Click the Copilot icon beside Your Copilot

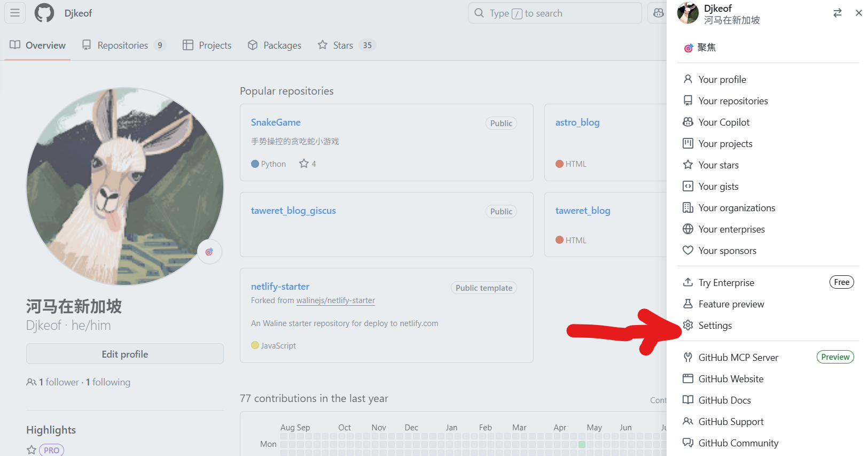click(688, 122)
